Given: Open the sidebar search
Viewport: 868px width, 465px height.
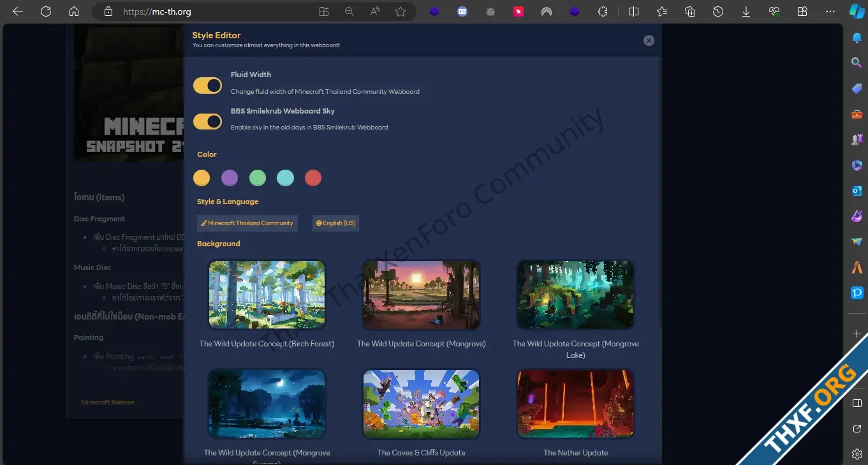Looking at the screenshot, I should coord(857,63).
